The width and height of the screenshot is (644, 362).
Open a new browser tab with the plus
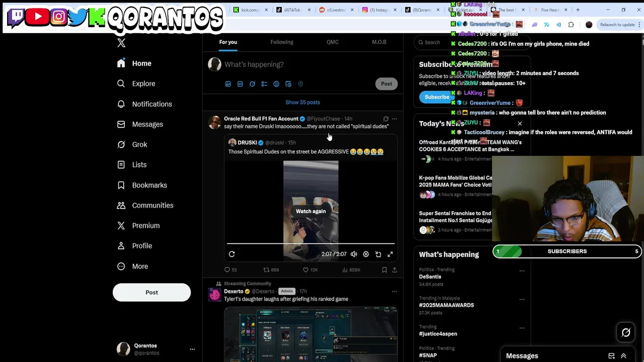pyautogui.click(x=578, y=10)
